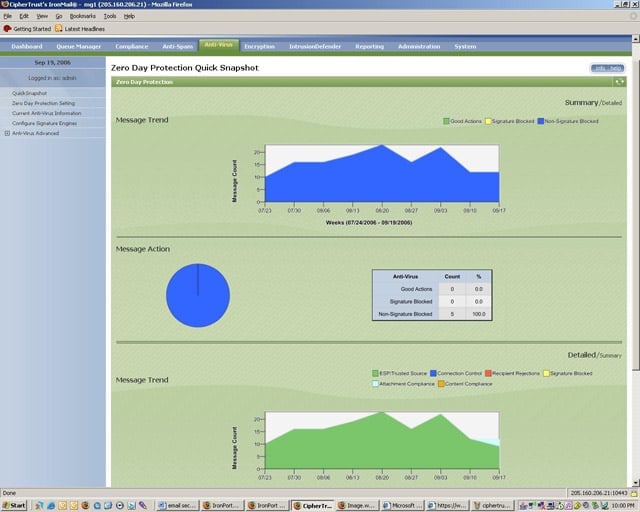Click the Non-Signature Blocked legend swatch
640x512 pixels.
pyautogui.click(x=541, y=121)
